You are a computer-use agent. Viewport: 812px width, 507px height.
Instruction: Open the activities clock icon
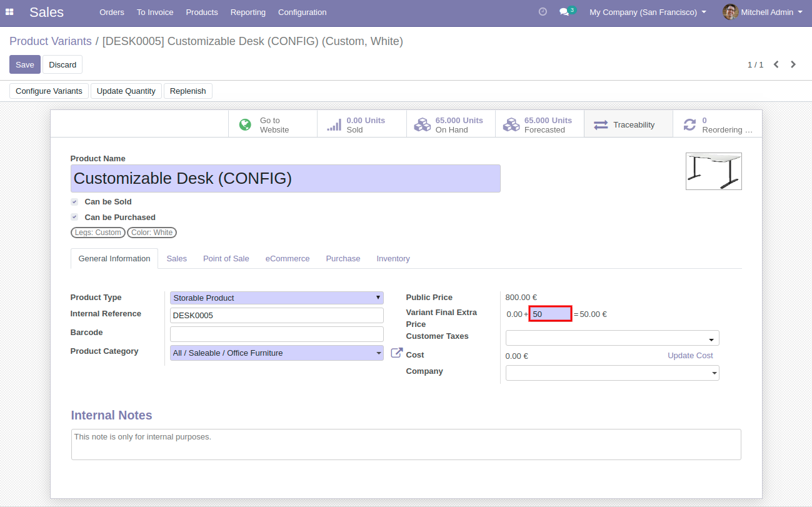pyautogui.click(x=543, y=12)
